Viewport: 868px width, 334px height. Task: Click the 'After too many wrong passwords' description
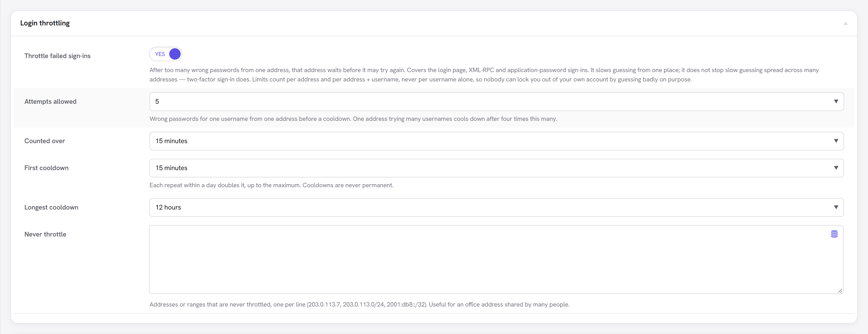coord(484,75)
